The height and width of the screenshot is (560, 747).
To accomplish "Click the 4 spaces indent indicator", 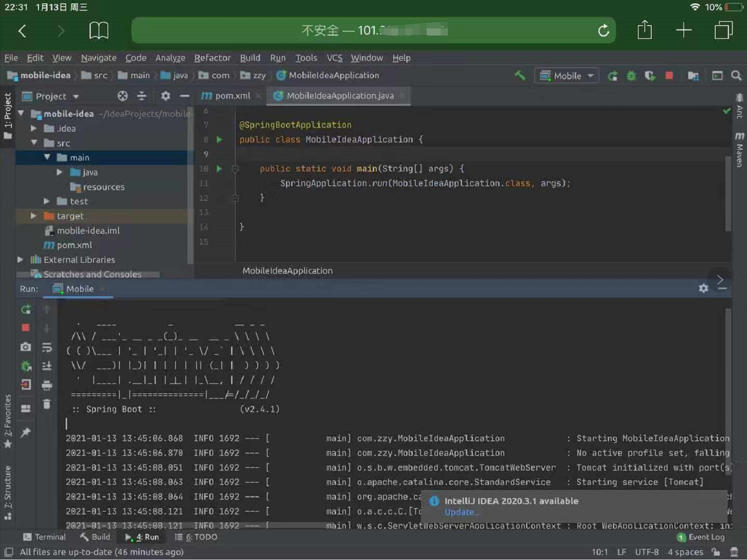I will 685,552.
